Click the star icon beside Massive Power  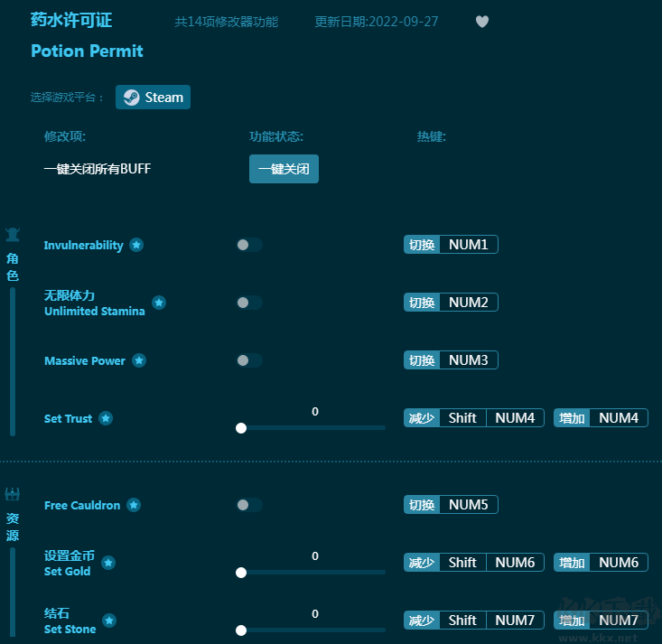coord(139,360)
